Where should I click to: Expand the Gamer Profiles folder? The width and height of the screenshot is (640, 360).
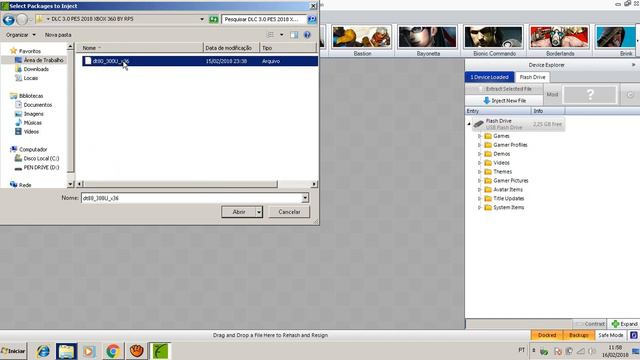pyautogui.click(x=480, y=145)
